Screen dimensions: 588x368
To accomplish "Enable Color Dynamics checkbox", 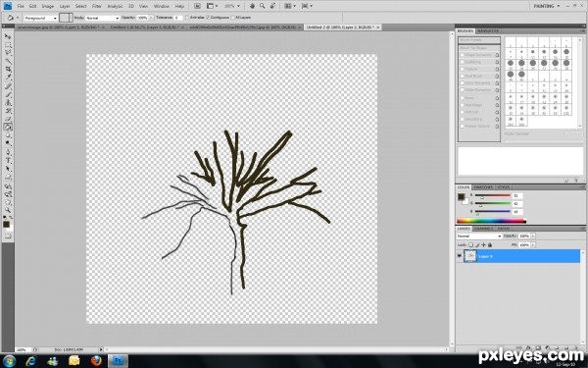I will tap(463, 83).
